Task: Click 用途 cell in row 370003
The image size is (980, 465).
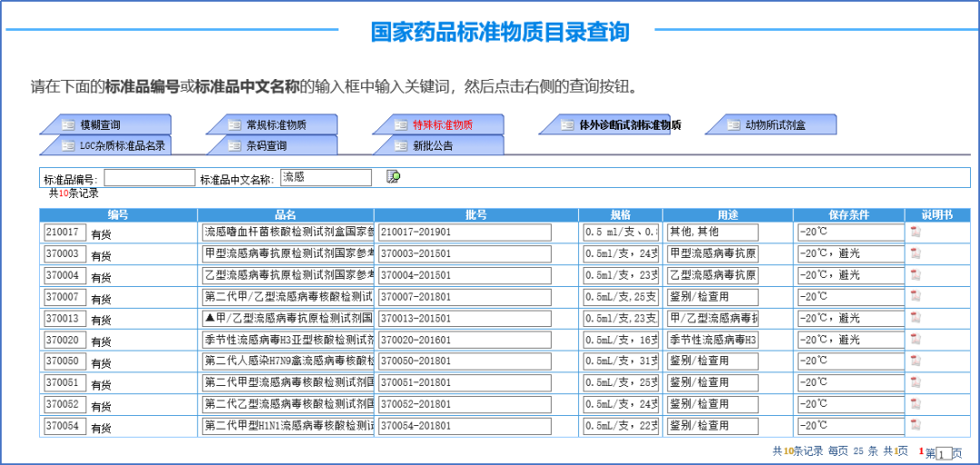Action: (712, 253)
